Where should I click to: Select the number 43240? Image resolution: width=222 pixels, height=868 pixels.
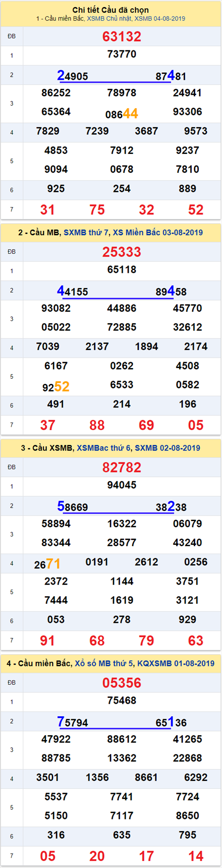[x=187, y=543]
